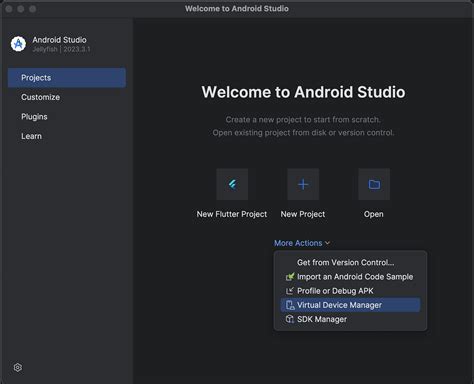
Task: Click the minimize window button
Action: [21, 9]
